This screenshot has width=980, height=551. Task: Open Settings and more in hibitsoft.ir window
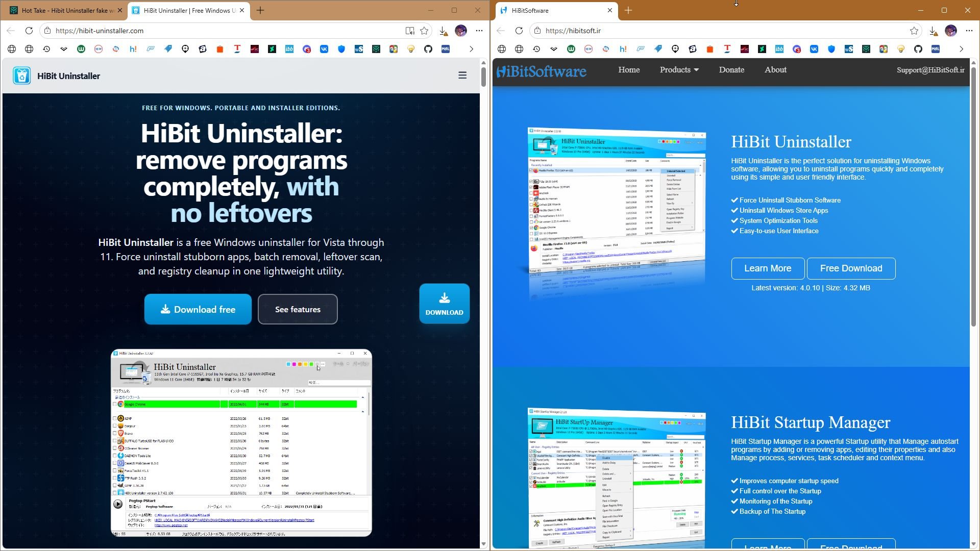pyautogui.click(x=969, y=31)
